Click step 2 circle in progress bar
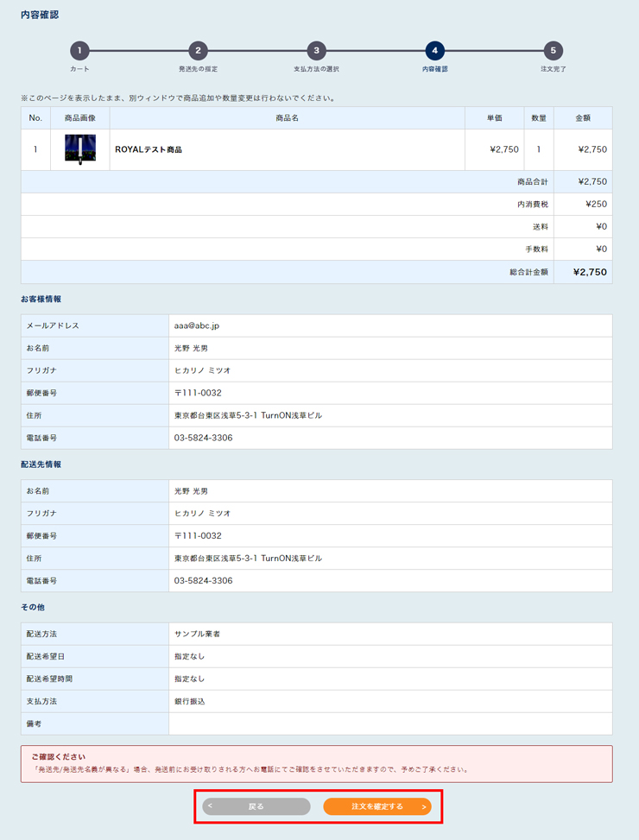The width and height of the screenshot is (639, 840). click(198, 51)
